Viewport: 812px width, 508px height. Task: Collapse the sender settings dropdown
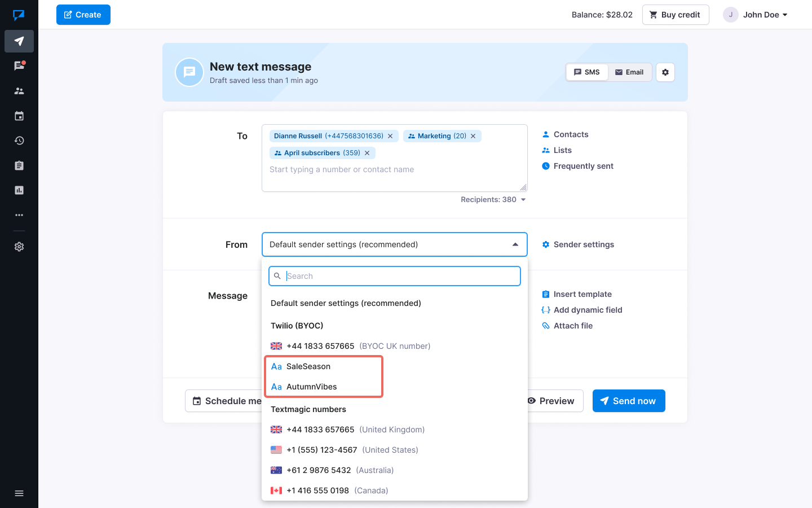click(x=514, y=244)
